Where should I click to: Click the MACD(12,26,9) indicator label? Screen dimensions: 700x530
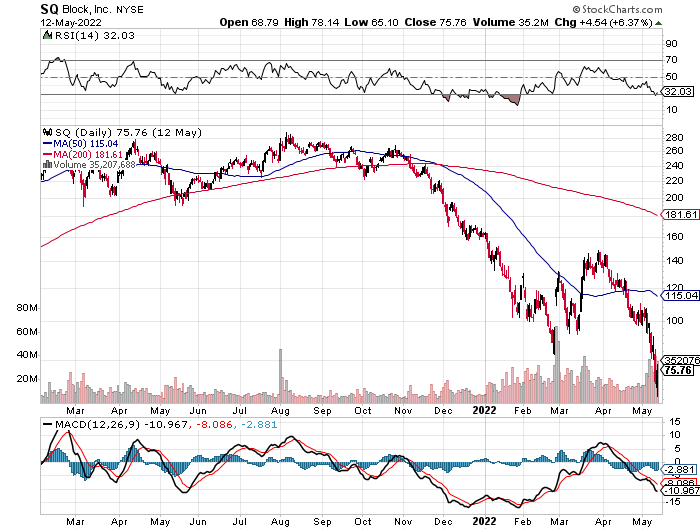98,424
